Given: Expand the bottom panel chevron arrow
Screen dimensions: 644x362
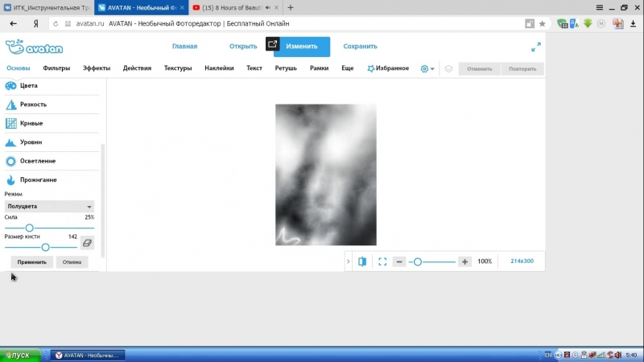Looking at the screenshot, I should click(x=349, y=261).
